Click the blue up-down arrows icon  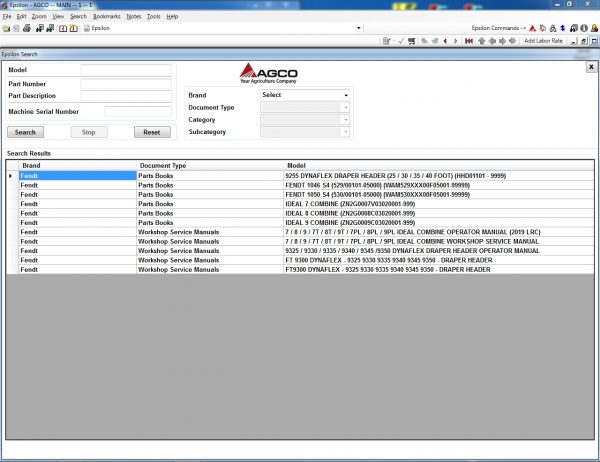[x=562, y=28]
